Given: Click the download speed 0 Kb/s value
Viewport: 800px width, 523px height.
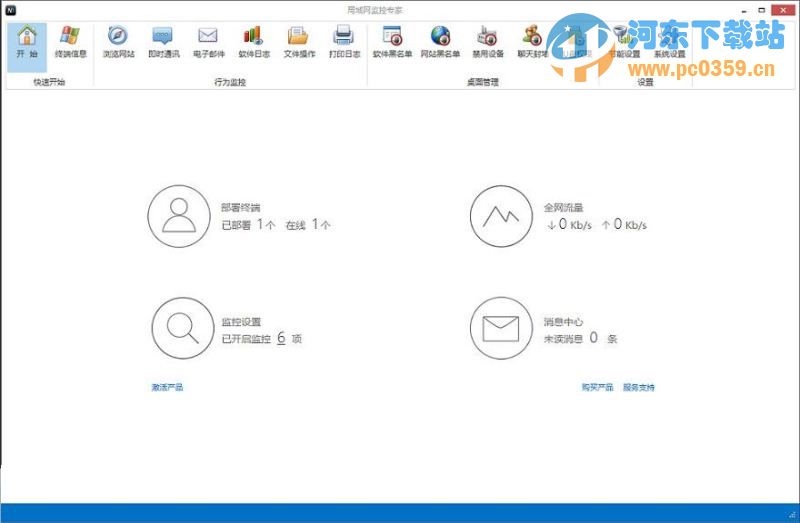Looking at the screenshot, I should tap(569, 225).
